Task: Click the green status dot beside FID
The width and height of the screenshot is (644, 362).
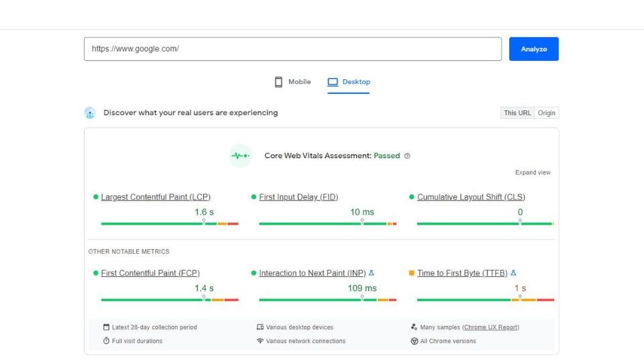Action: point(254,197)
